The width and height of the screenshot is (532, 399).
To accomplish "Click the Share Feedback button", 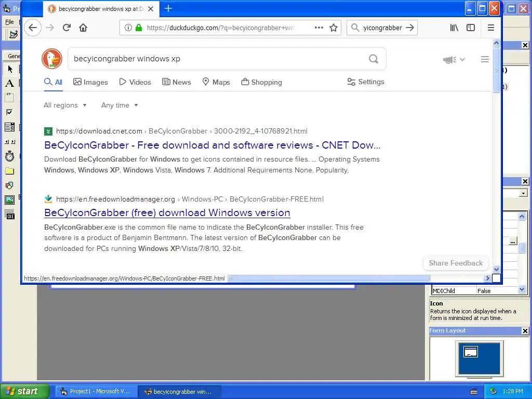I will (456, 263).
